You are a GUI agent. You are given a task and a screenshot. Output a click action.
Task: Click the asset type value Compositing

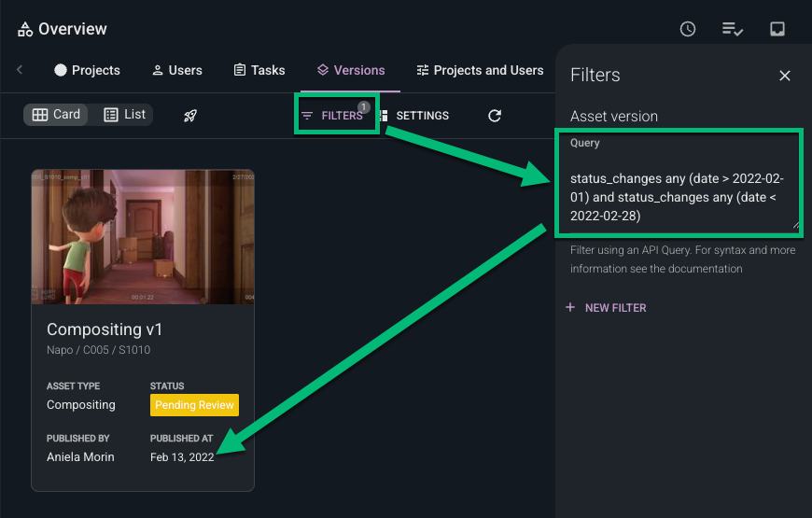pyautogui.click(x=81, y=404)
